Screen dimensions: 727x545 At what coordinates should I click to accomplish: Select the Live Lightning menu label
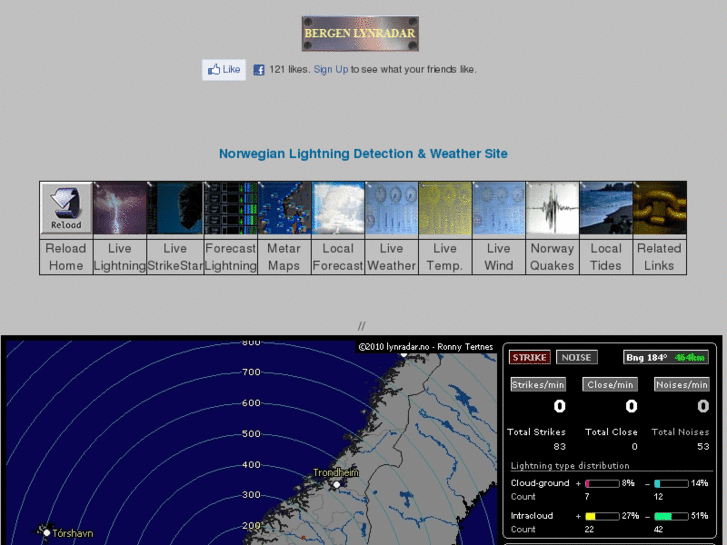coord(120,257)
